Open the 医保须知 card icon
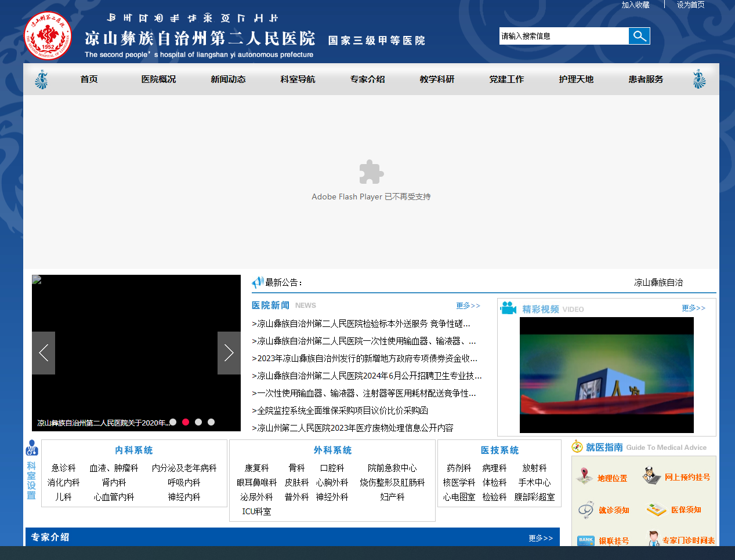The image size is (735, 560). 657,510
